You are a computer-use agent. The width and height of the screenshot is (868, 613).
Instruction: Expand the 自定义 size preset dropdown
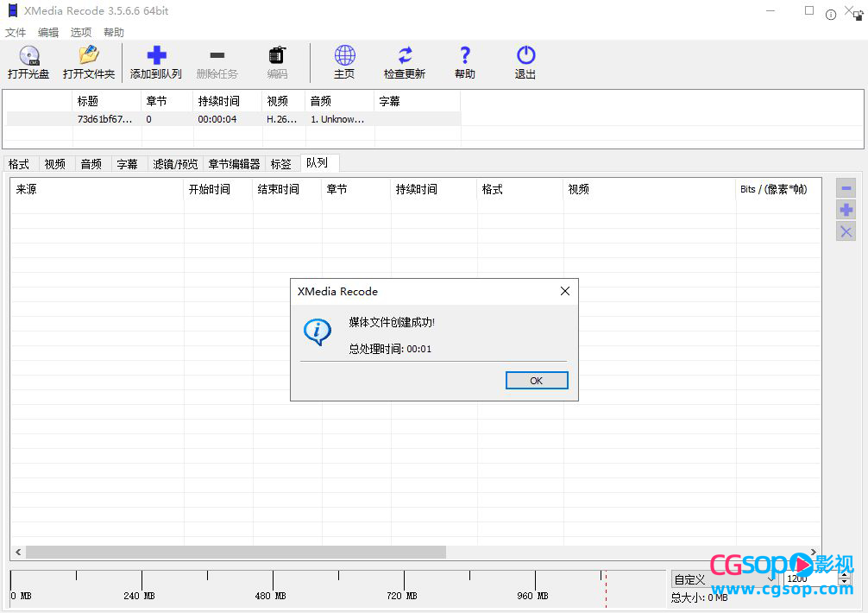pyautogui.click(x=771, y=579)
